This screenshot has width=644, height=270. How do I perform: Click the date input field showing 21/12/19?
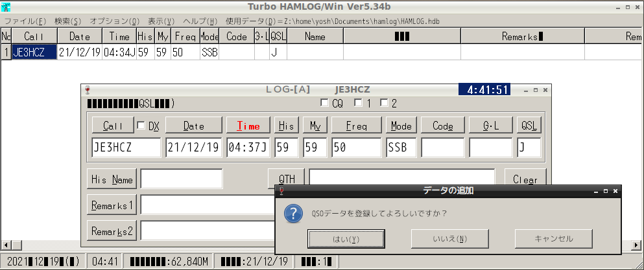[x=194, y=148]
